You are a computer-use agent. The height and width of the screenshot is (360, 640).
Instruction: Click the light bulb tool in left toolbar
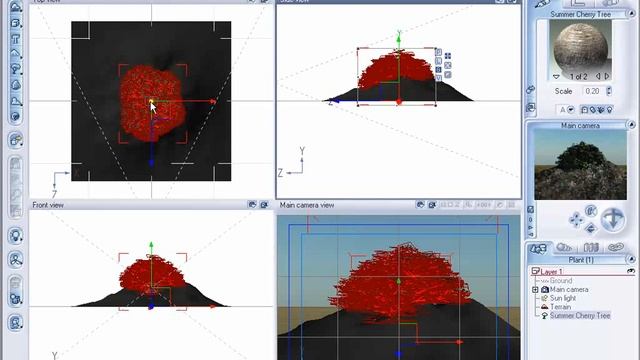16,236
